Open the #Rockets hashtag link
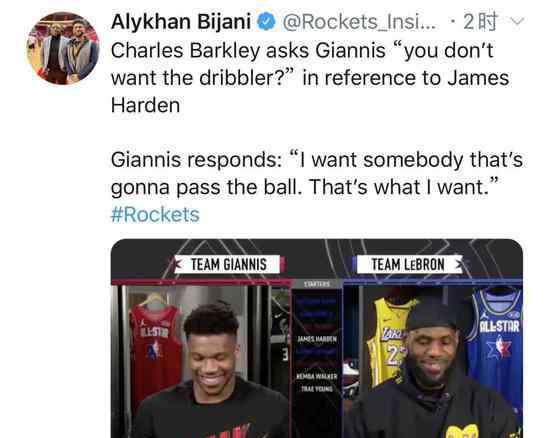This screenshot has height=438, width=550. (x=155, y=214)
